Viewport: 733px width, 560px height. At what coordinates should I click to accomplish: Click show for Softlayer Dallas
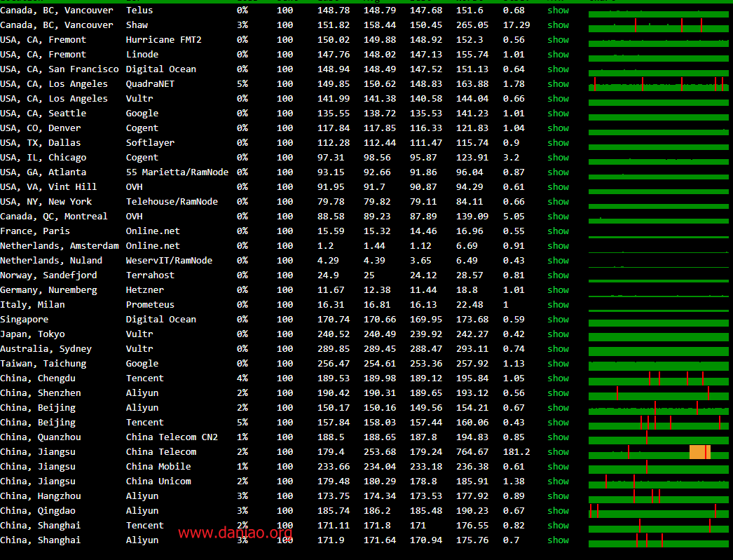(559, 142)
